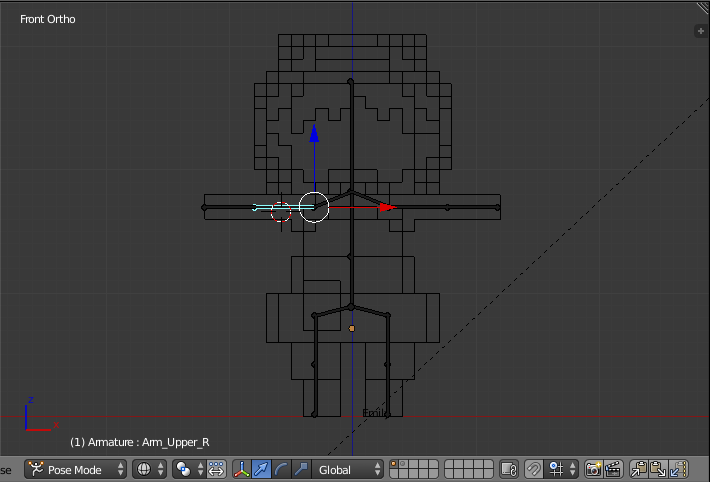Open the Global transform orientation dropdown
Screen dimensions: 710x482
(348, 469)
